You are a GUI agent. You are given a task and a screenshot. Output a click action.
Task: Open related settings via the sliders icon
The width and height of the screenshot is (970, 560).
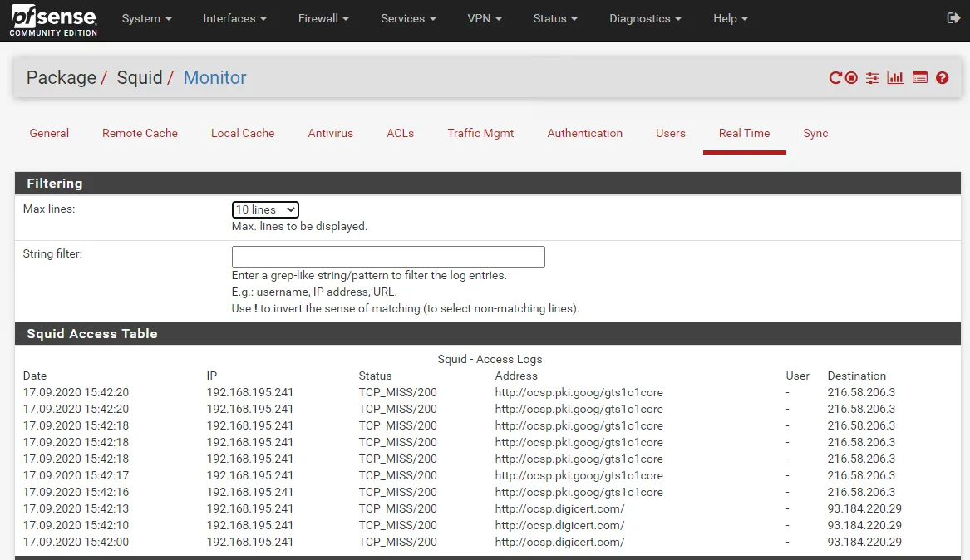pos(872,77)
